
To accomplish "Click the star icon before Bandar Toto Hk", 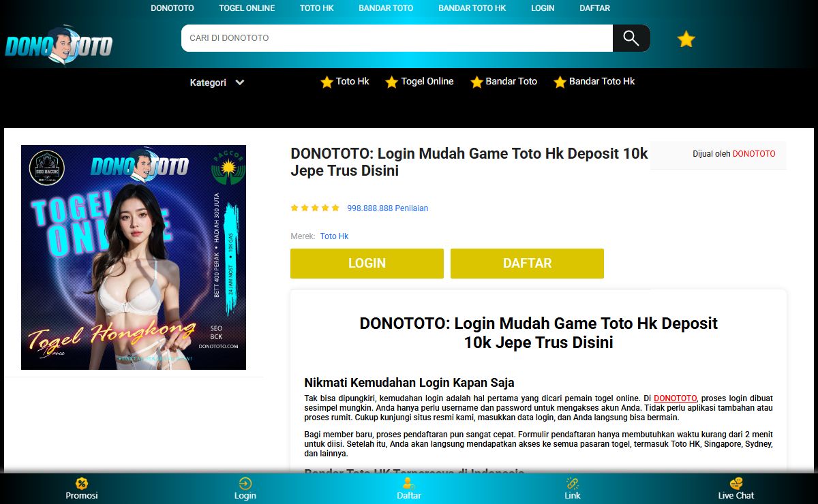I will [560, 82].
